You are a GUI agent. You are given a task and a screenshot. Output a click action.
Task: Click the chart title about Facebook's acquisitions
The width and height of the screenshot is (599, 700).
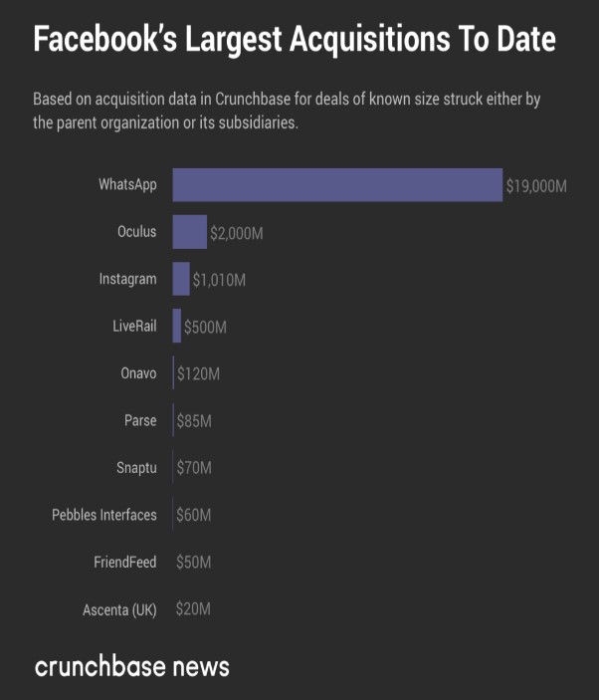pyautogui.click(x=295, y=40)
